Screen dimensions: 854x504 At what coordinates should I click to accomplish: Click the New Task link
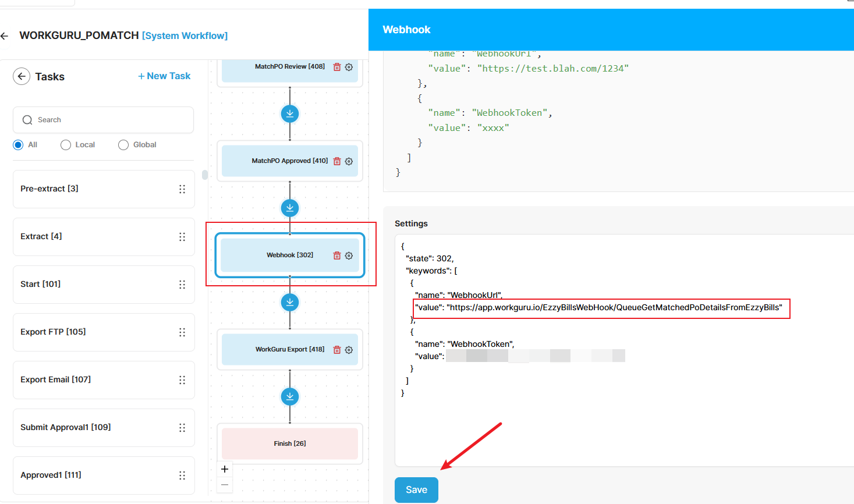pos(164,76)
